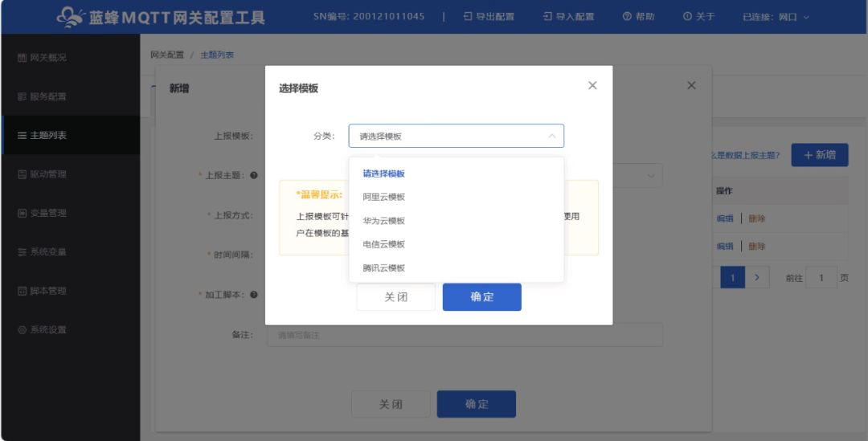Close the 选择模板 dialog

coord(592,86)
